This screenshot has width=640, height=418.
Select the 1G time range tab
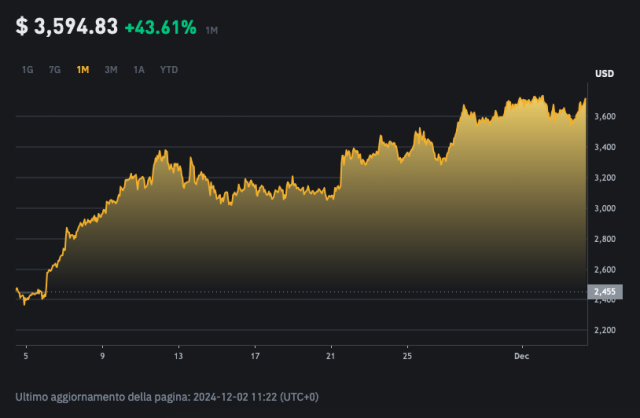(x=28, y=70)
